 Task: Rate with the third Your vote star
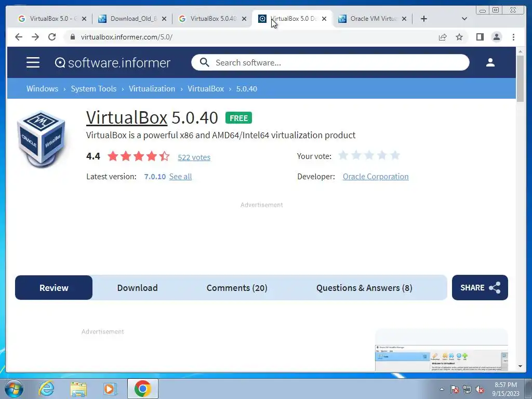tap(369, 155)
